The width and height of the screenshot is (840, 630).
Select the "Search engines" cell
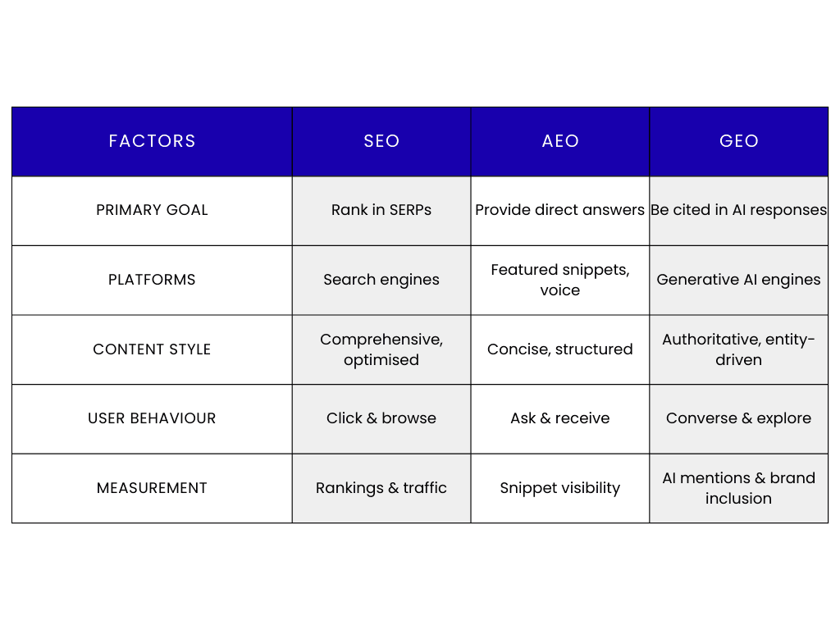coord(381,280)
